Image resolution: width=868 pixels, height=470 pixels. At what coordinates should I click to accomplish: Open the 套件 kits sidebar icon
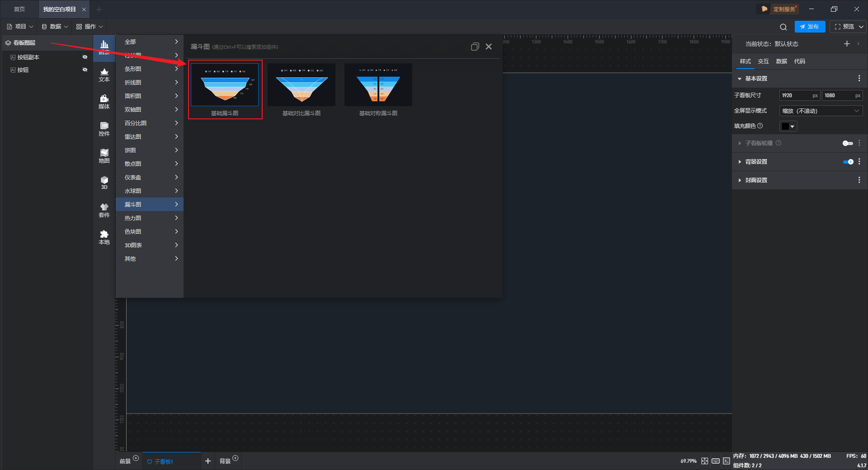[104, 211]
